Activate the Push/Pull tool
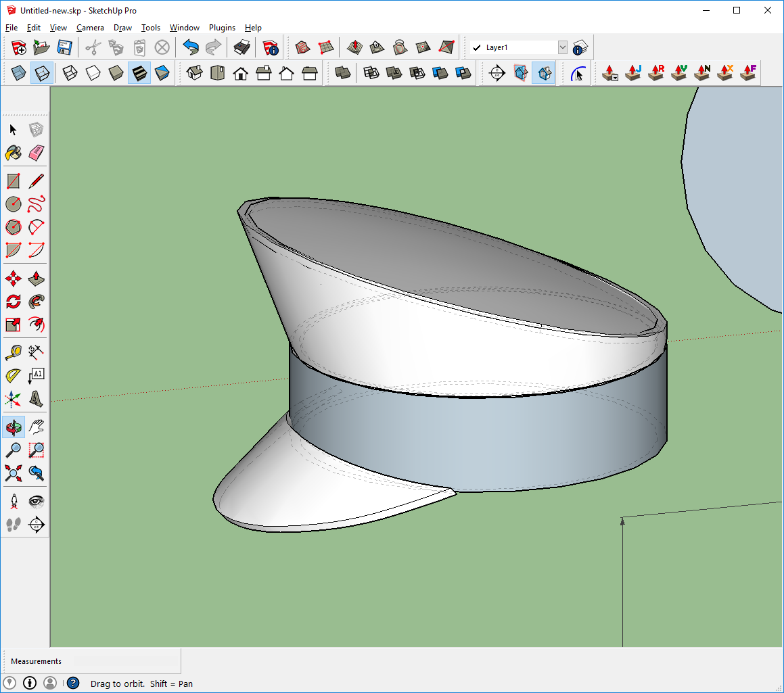 (x=37, y=278)
